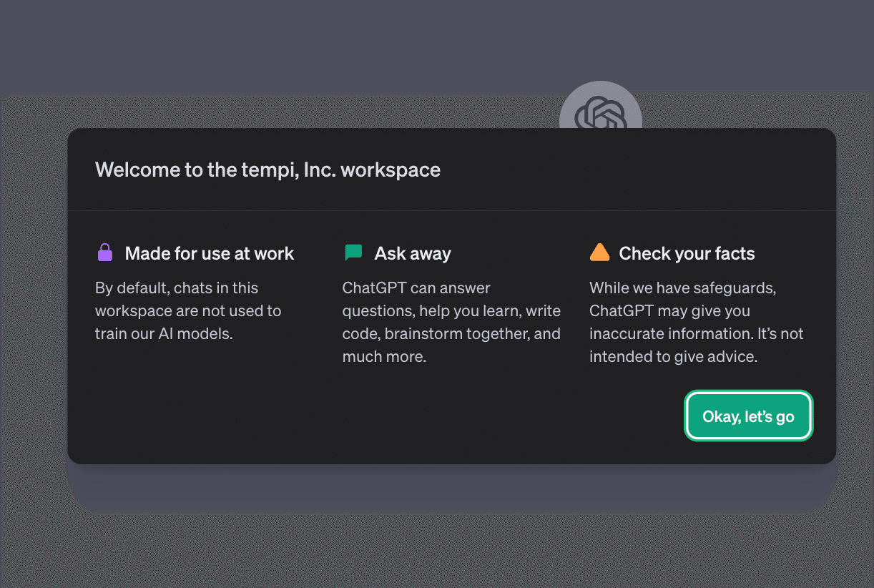Viewport: 874px width, 588px height.
Task: Click the "Okay, let's go" button
Action: (748, 416)
